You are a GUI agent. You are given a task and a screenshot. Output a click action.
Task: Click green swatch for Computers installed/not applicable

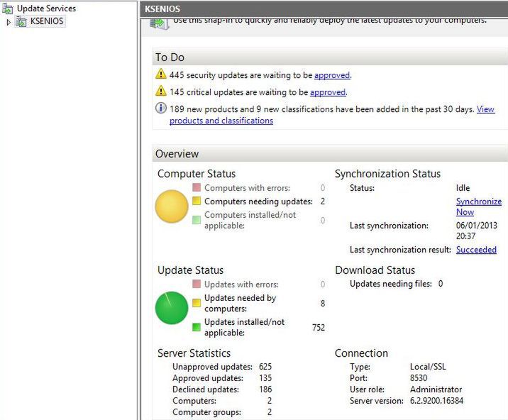click(197, 220)
